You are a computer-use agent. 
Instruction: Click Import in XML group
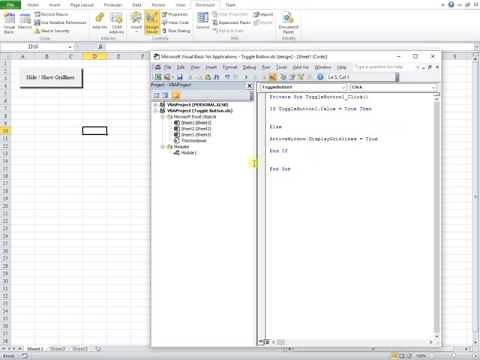click(x=263, y=14)
